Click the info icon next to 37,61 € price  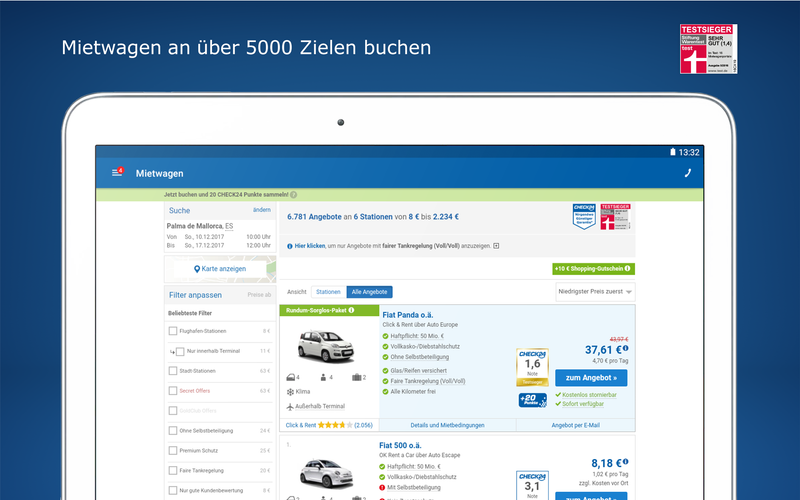(626, 348)
